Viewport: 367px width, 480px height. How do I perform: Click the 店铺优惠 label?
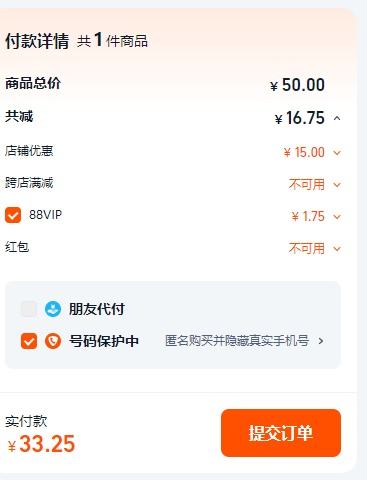[x=29, y=151]
